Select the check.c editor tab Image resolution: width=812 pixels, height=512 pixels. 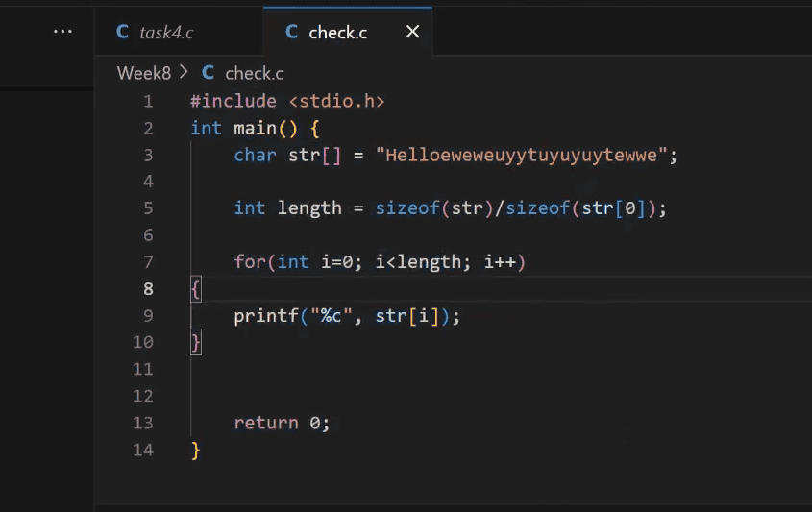(337, 32)
